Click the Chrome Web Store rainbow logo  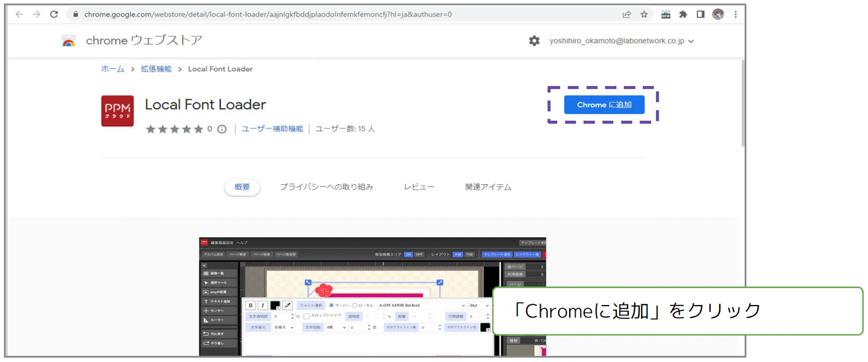(68, 41)
